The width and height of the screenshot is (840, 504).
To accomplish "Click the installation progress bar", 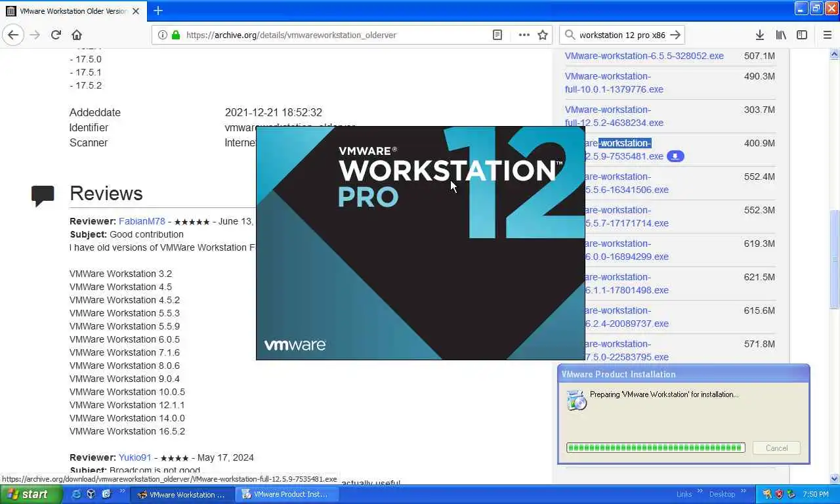I will pos(656,448).
